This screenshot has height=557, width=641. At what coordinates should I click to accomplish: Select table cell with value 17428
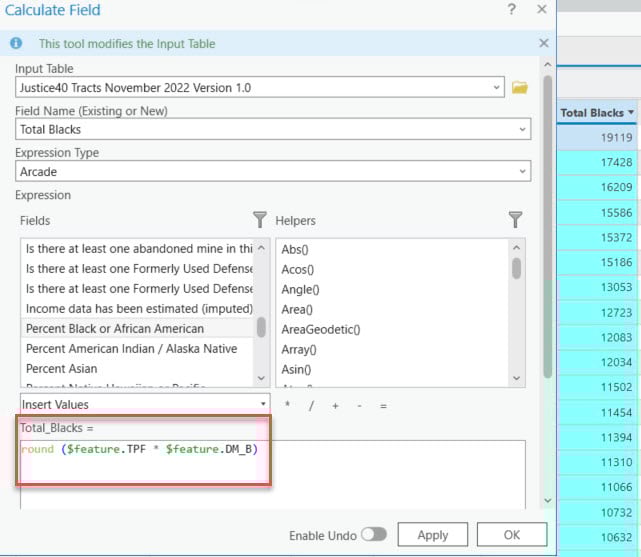click(597, 162)
